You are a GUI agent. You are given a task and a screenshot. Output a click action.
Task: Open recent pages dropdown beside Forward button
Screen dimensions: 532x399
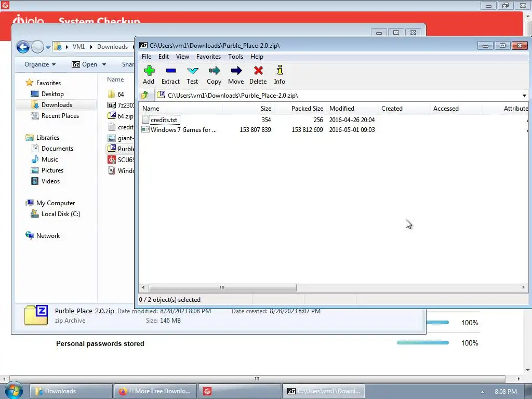tap(48, 47)
